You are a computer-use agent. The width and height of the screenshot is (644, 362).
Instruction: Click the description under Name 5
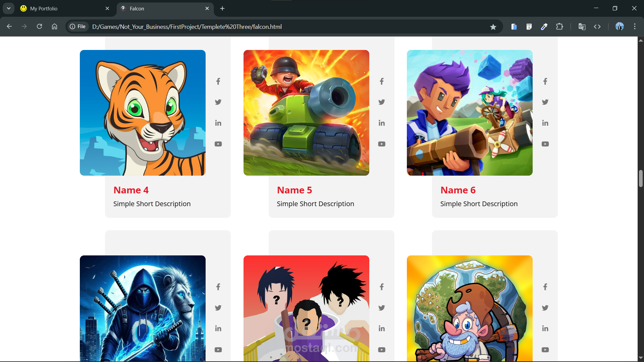[x=315, y=204]
